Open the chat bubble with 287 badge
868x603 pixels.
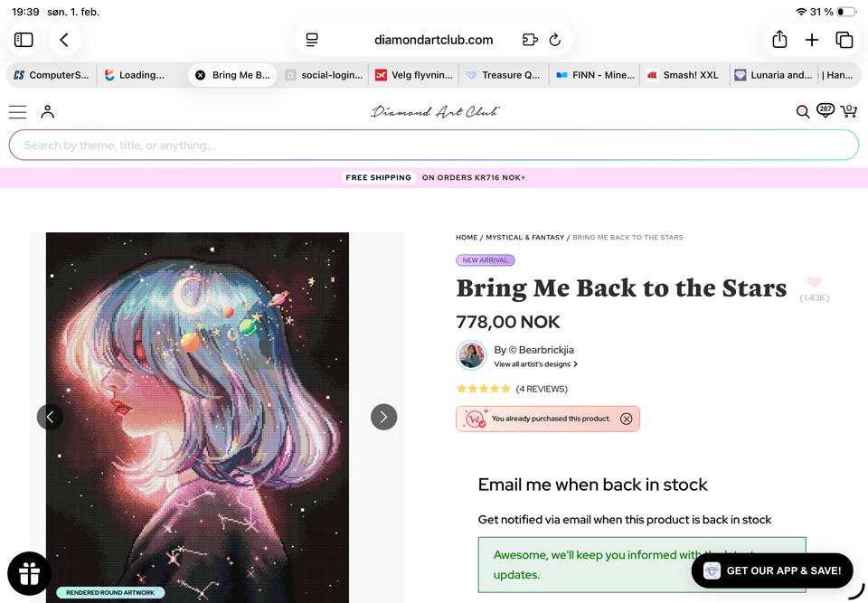(825, 110)
